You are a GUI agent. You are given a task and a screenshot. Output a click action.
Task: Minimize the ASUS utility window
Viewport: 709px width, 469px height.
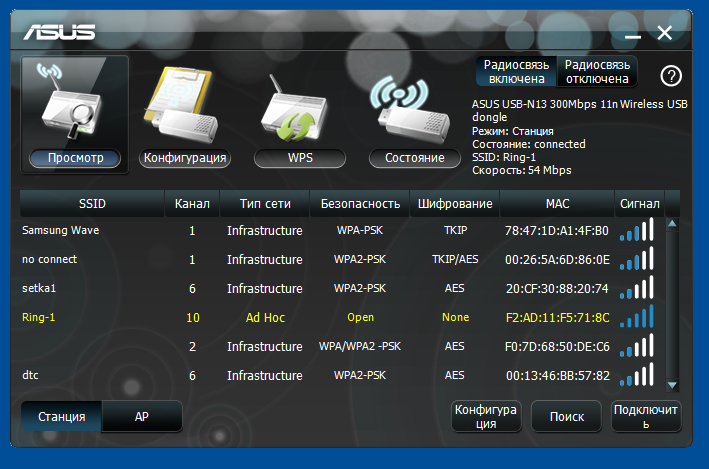click(x=633, y=36)
